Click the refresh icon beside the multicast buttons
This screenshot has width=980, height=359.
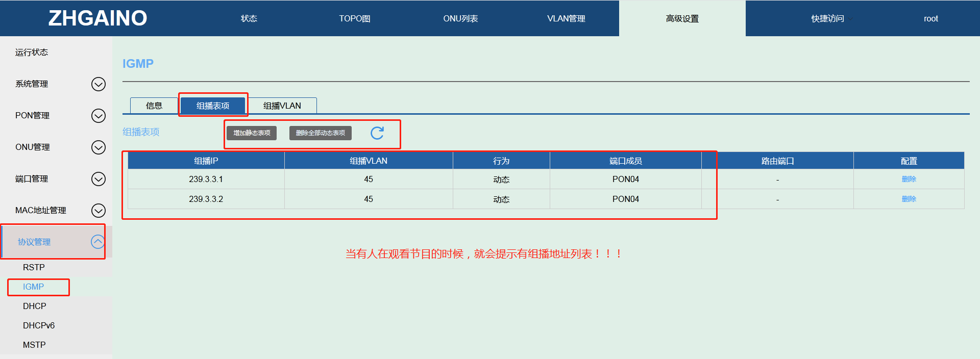(x=377, y=133)
